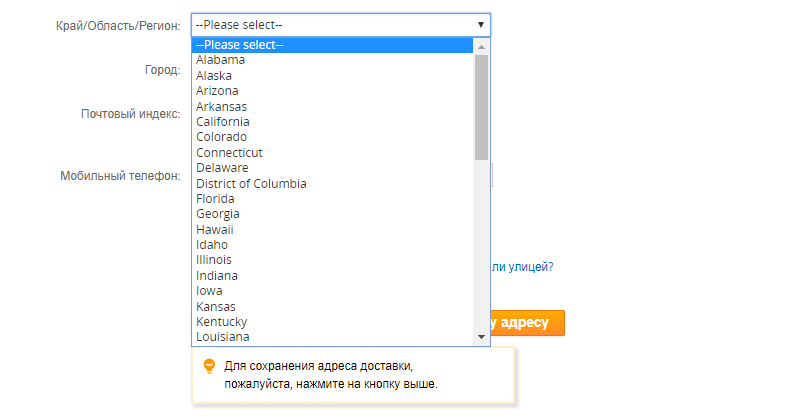This screenshot has width=806, height=419.
Task: Select Connecticut from the list
Action: coord(229,153)
